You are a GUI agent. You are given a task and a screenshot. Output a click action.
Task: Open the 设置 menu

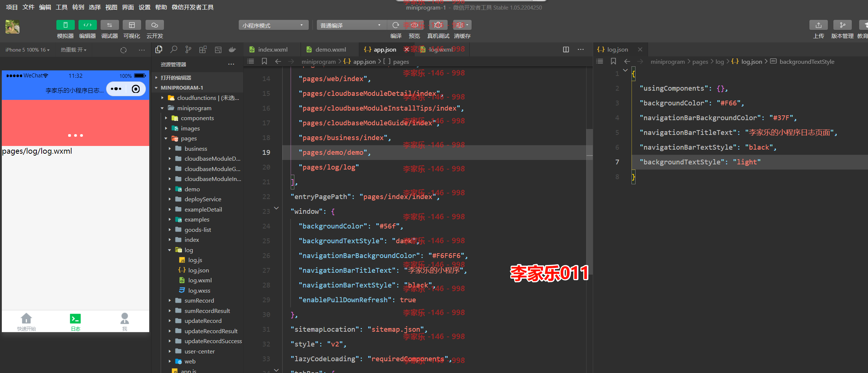144,7
